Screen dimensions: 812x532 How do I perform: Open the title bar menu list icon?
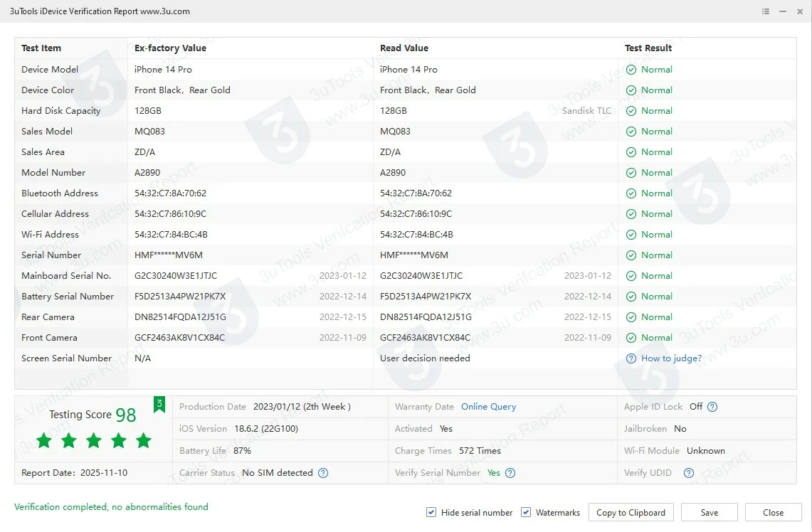(766, 11)
